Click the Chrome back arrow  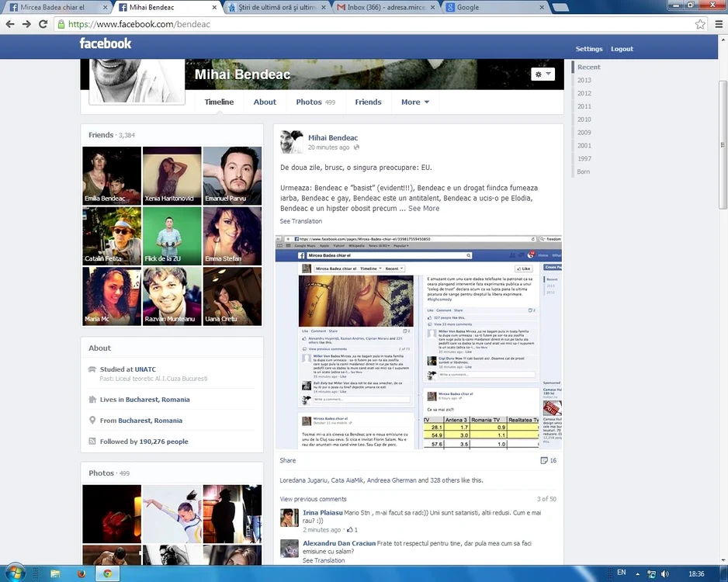coord(10,24)
